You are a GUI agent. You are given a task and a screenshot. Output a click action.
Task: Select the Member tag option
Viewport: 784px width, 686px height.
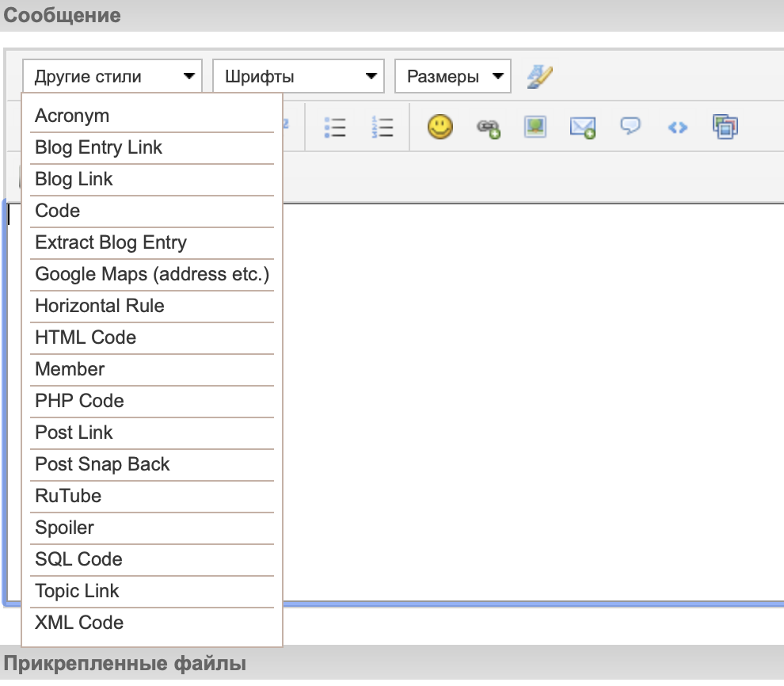(152, 369)
